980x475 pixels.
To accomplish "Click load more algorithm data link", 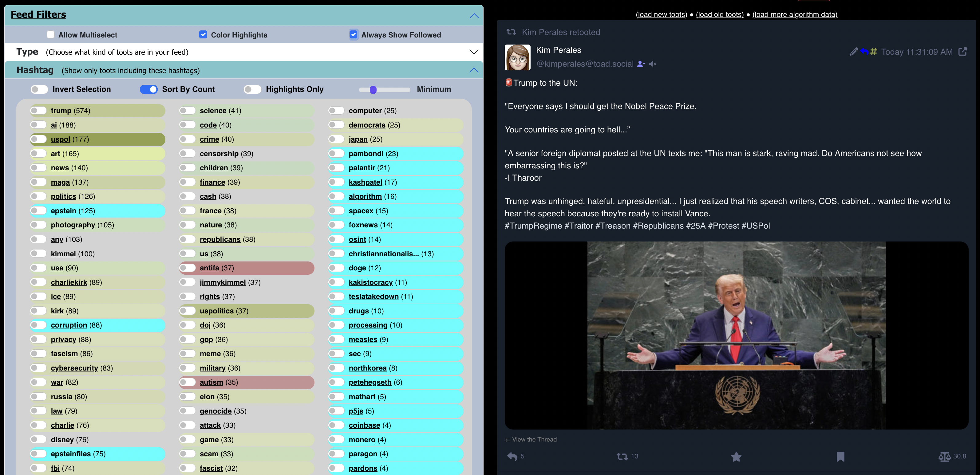I will 794,14.
